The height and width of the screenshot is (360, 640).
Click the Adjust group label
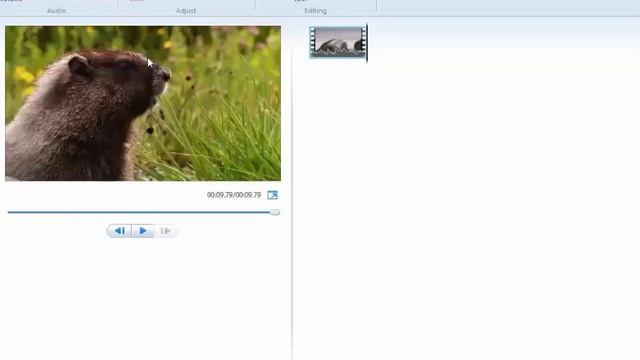(x=186, y=11)
